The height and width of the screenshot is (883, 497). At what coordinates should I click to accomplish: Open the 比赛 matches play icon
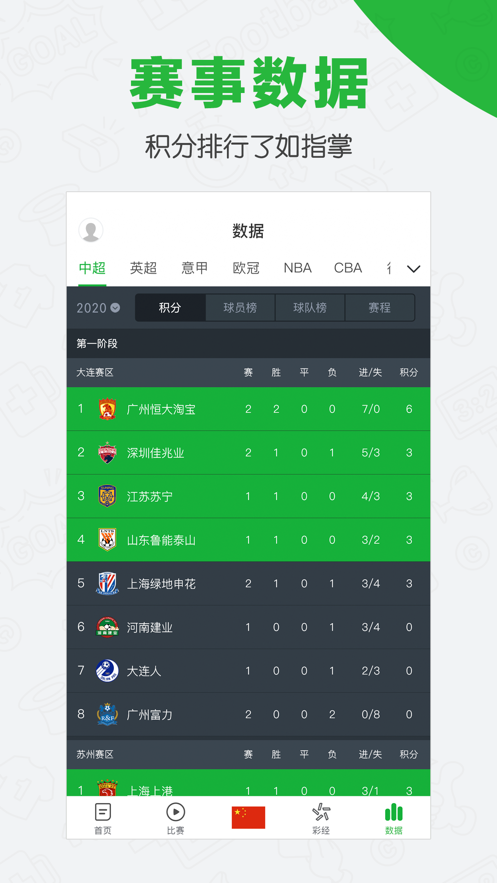[176, 812]
